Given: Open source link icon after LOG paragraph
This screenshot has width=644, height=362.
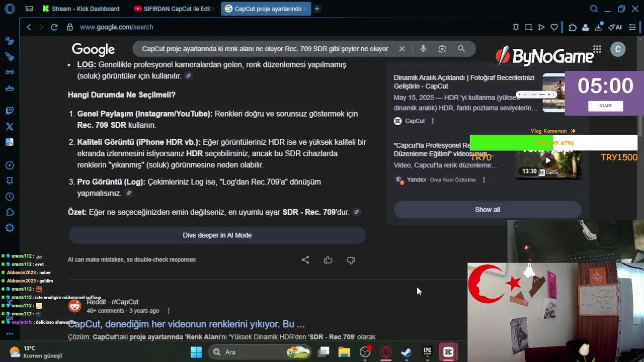Looking at the screenshot, I should point(188,76).
